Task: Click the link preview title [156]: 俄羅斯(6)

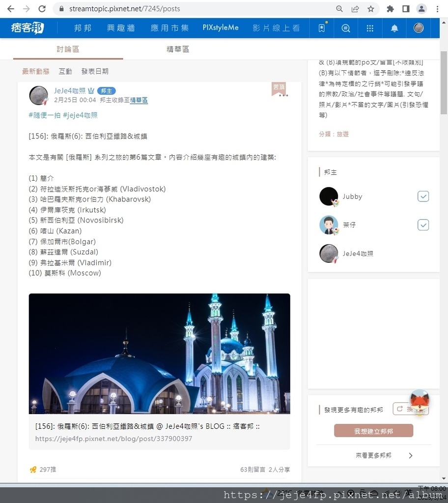Action: click(x=147, y=426)
